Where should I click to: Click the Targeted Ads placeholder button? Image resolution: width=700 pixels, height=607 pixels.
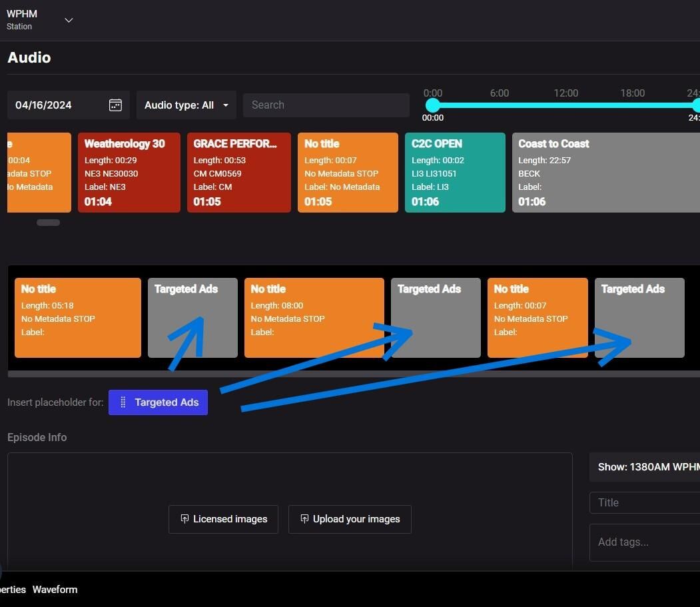pyautogui.click(x=159, y=402)
